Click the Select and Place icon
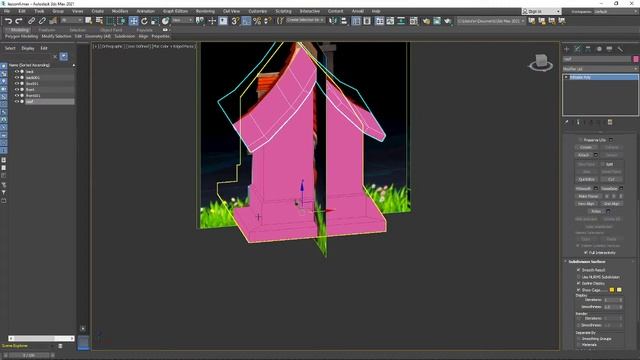Viewport: 640px width, 360px height. tap(165, 21)
